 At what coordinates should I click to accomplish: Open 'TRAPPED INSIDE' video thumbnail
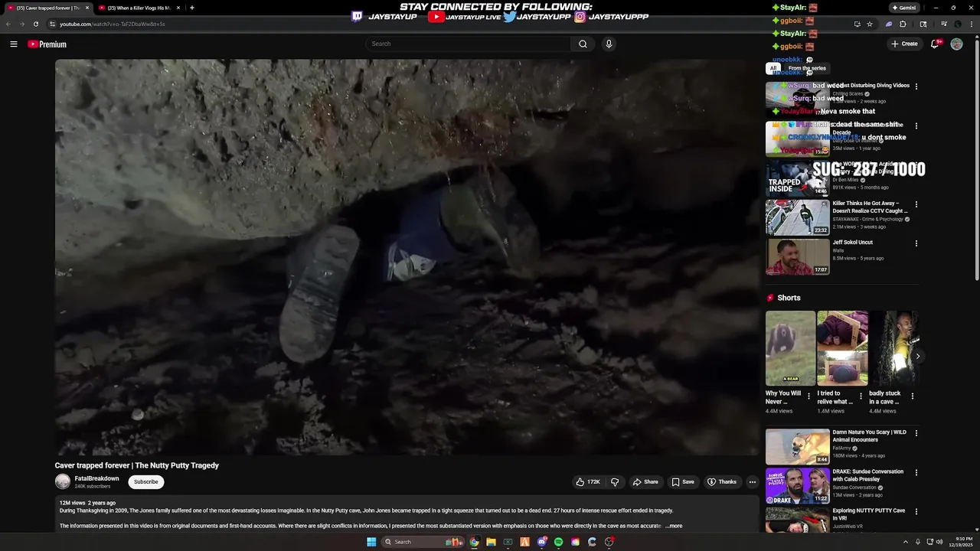(x=798, y=178)
